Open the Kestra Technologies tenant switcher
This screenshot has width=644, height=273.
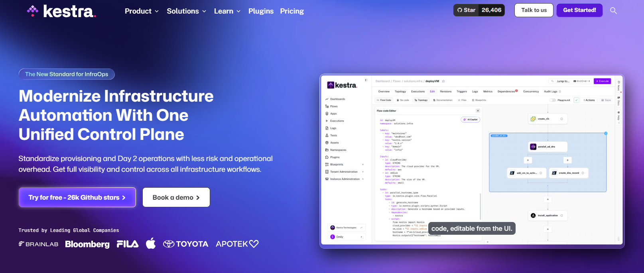[347, 228]
